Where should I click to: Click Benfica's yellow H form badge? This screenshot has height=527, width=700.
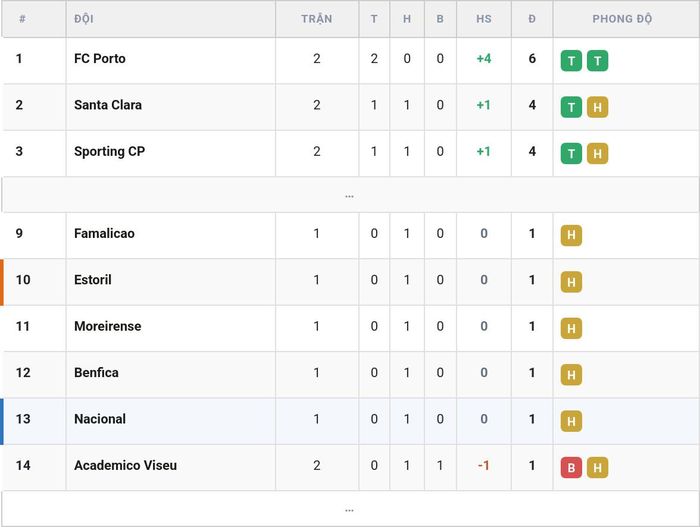[x=571, y=375]
